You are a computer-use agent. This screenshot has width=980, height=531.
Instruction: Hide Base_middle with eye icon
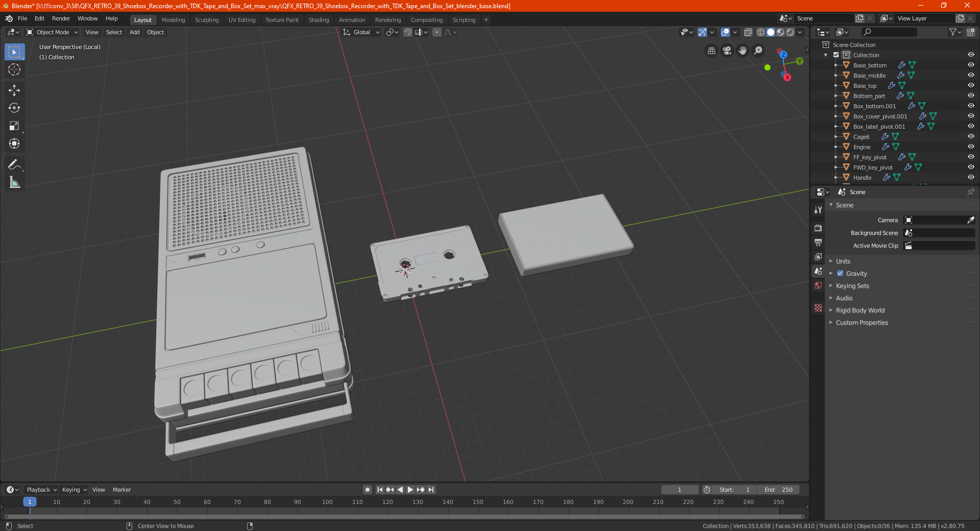970,75
